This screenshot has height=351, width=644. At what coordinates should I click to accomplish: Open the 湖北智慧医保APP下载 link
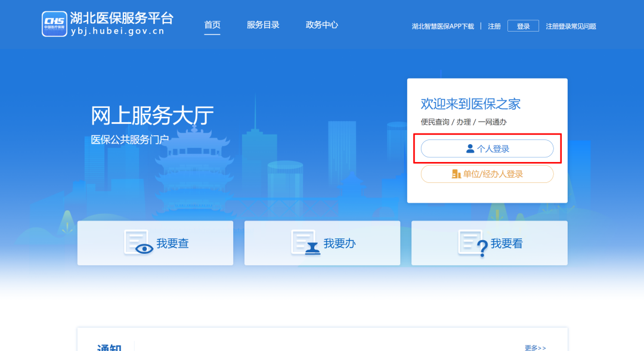[442, 26]
